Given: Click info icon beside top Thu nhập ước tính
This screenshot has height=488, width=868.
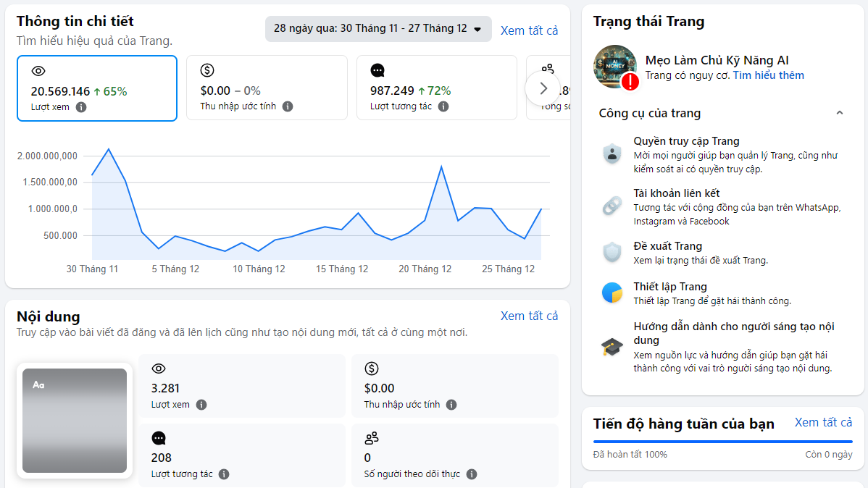Looking at the screenshot, I should pyautogui.click(x=288, y=106).
